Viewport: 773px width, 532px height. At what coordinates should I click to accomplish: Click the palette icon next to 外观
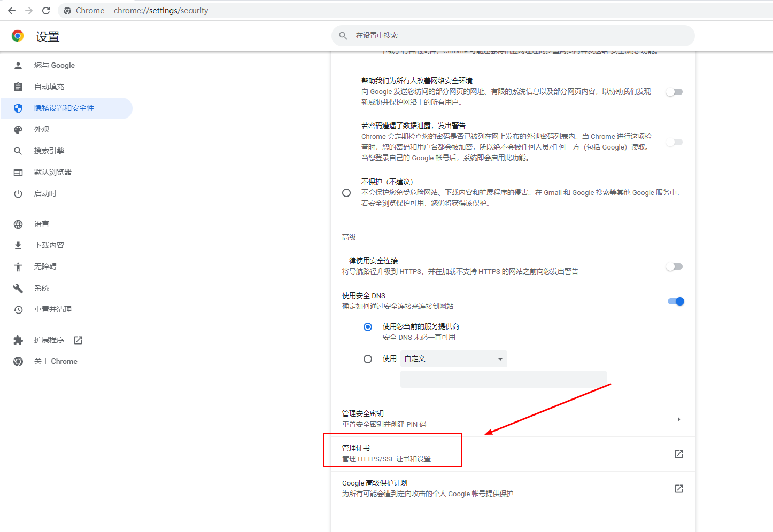(x=18, y=130)
